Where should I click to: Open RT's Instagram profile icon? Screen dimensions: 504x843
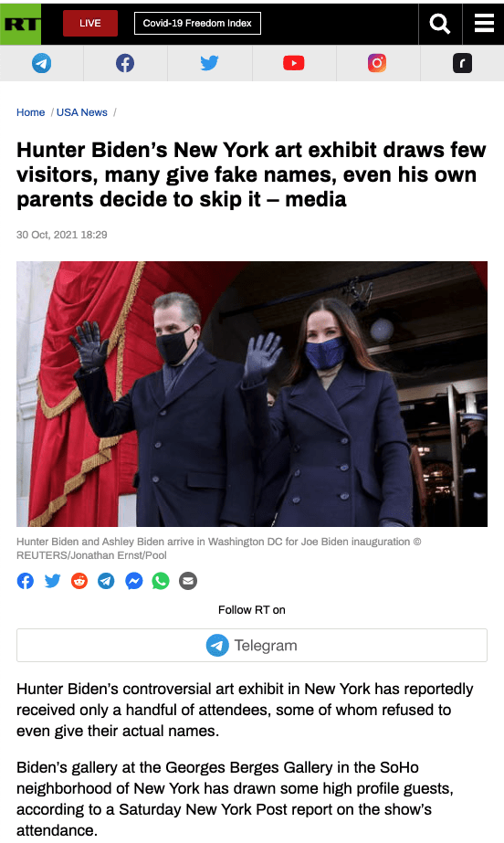coord(377,63)
